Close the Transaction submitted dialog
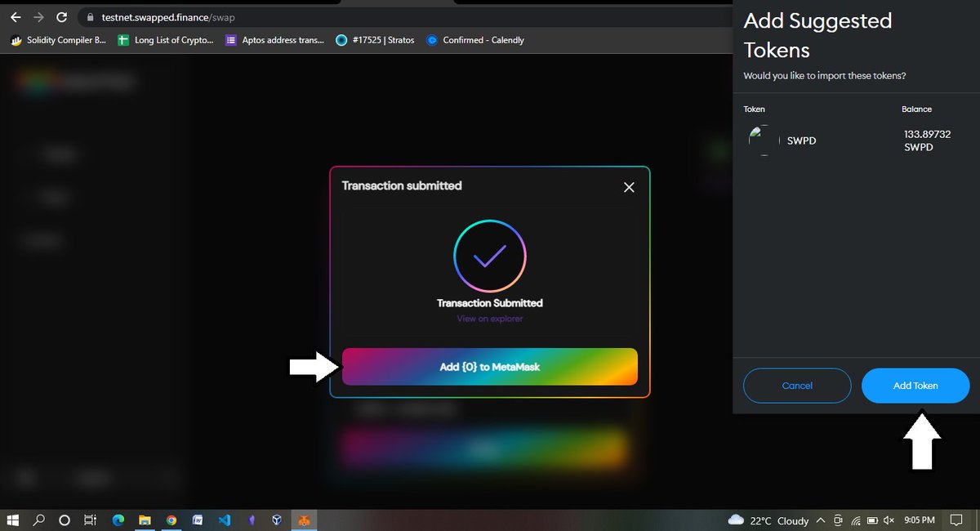This screenshot has width=980, height=531. (629, 187)
